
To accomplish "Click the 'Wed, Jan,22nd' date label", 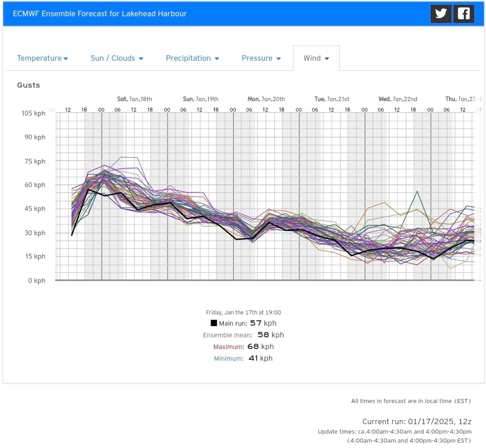I will [398, 99].
